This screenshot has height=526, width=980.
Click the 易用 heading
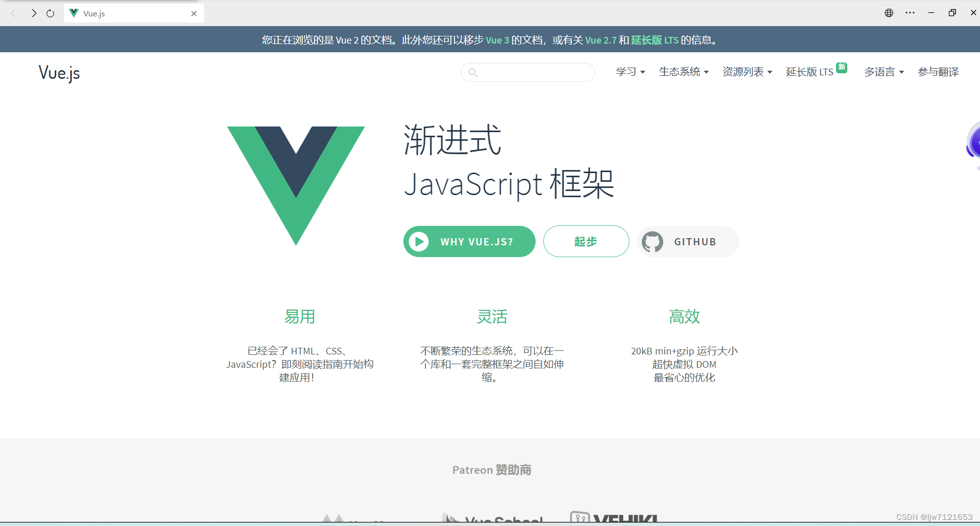pyautogui.click(x=300, y=317)
